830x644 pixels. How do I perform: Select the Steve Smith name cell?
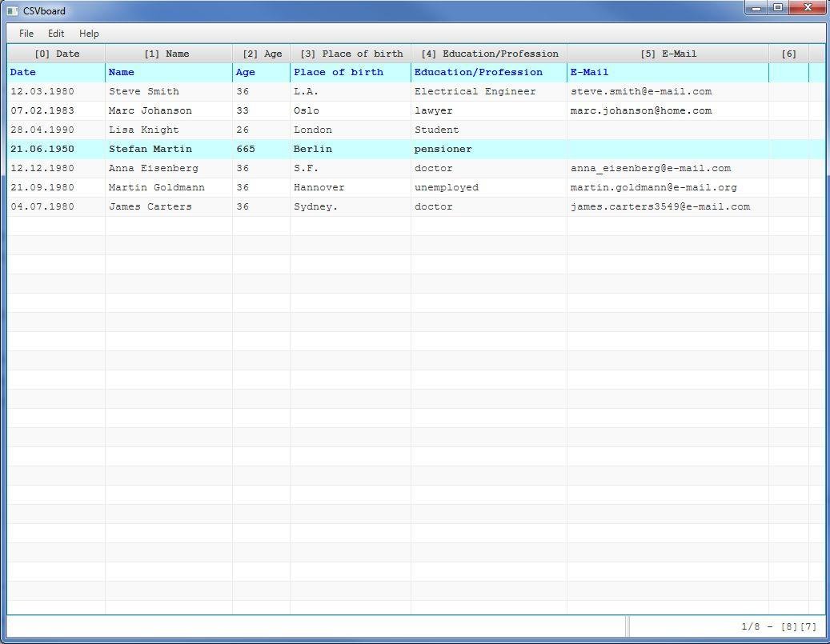[169, 91]
